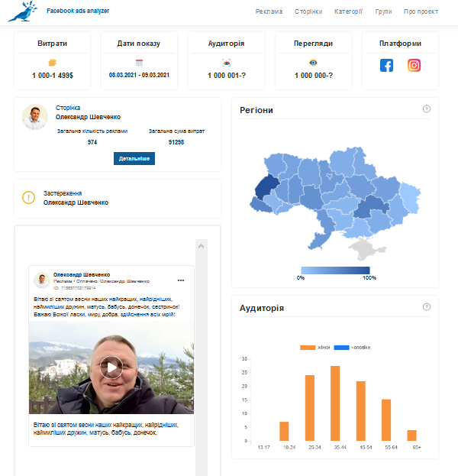This screenshot has width=458, height=476.
Task: Click the orange warning icon near Застереження
Action: click(28, 198)
